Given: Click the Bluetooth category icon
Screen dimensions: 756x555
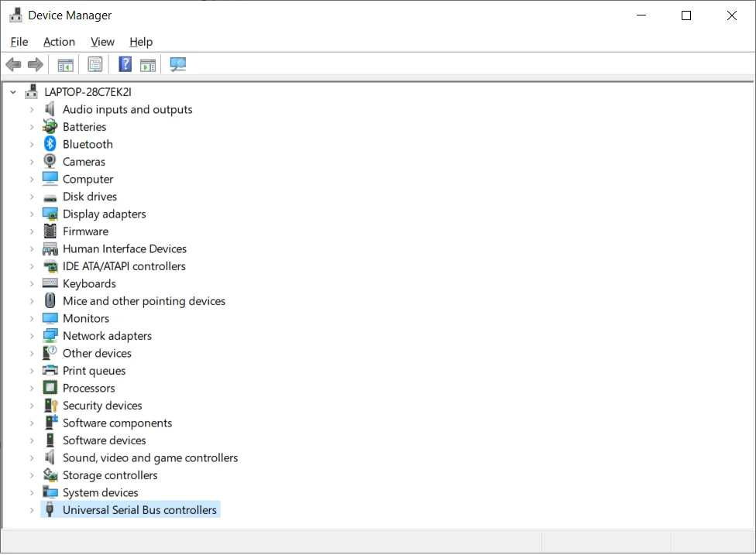Looking at the screenshot, I should 50,143.
